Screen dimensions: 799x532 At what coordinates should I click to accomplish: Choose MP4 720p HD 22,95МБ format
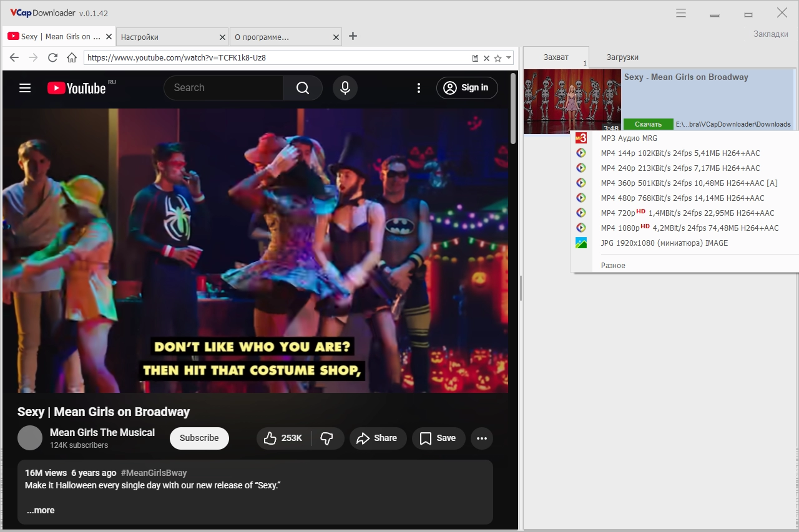[685, 213]
